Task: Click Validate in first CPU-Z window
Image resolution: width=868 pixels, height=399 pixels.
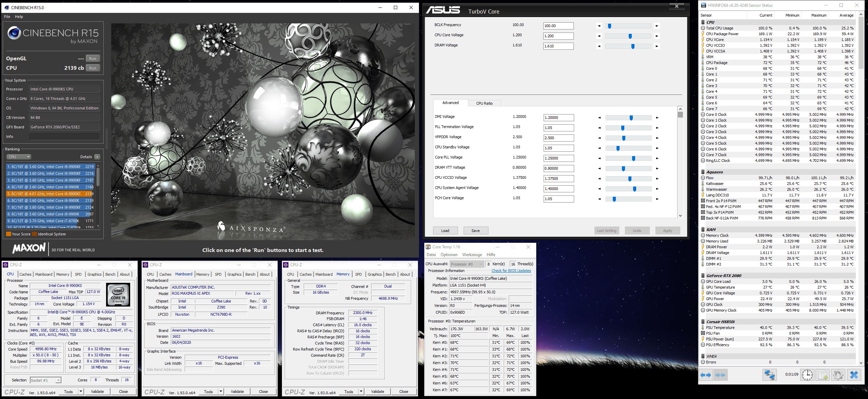Action: [97, 392]
